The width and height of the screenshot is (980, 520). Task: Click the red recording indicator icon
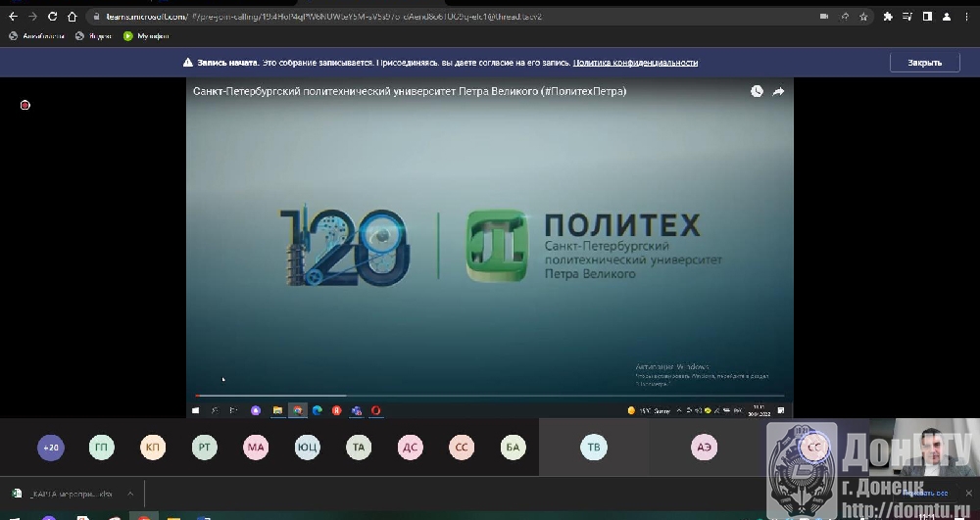25,105
